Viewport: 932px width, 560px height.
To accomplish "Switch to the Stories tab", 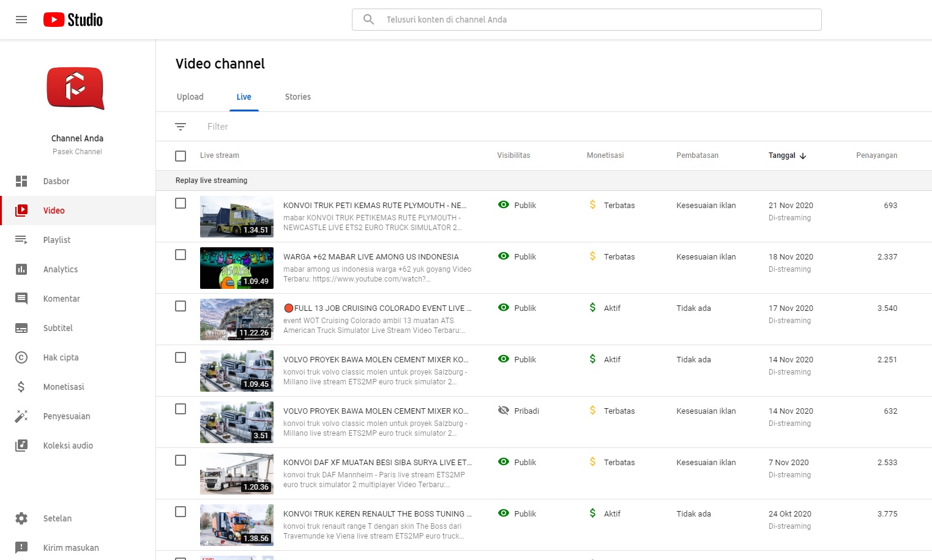I will [298, 97].
